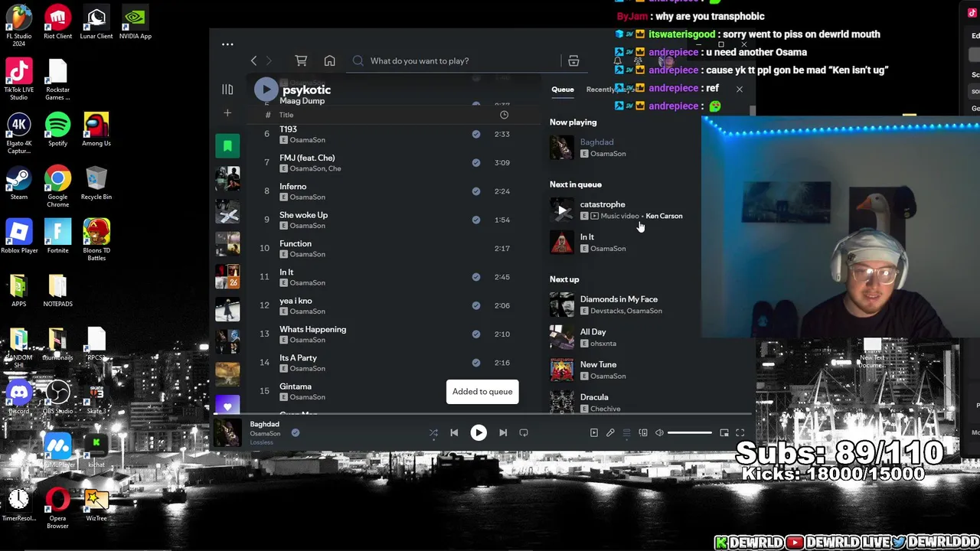980x551 pixels.
Task: Open Ken Carson artist link in queue
Action: click(664, 216)
